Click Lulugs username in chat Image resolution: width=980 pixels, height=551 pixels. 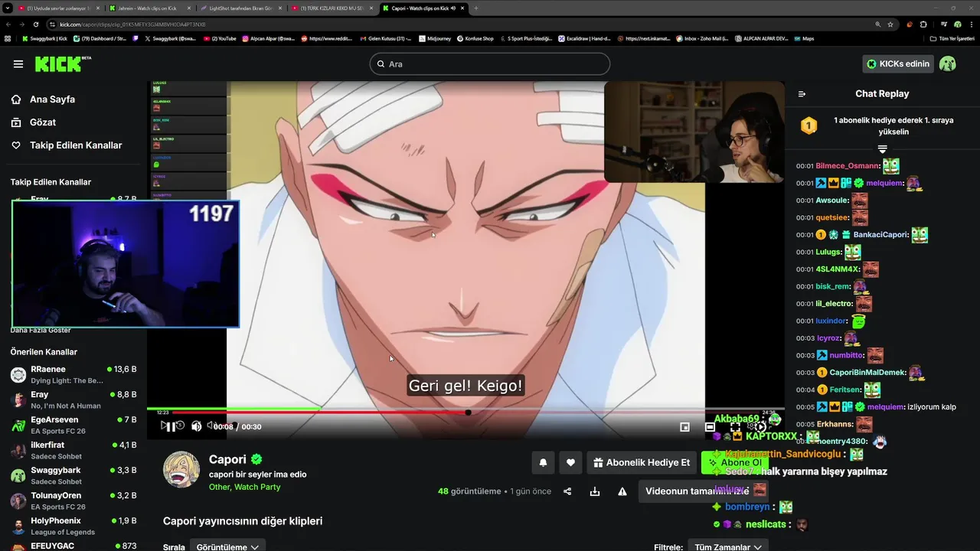click(828, 252)
